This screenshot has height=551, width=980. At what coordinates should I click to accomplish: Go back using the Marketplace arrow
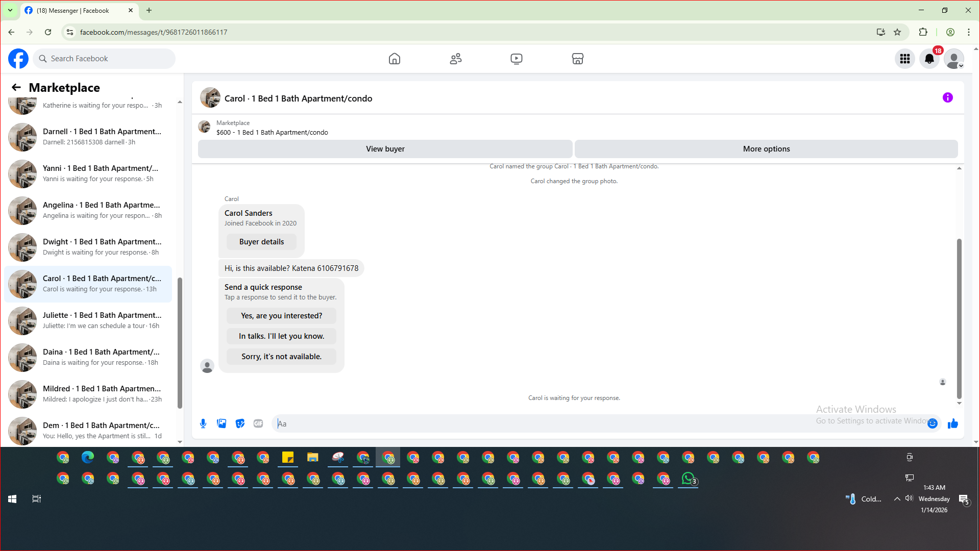16,87
